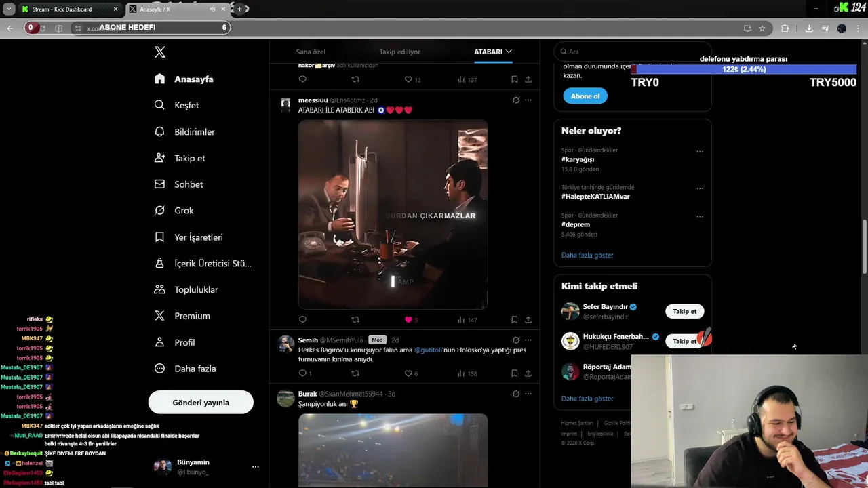This screenshot has height=488, width=868.
Task: Play the meessiüü post video
Action: pyautogui.click(x=393, y=214)
